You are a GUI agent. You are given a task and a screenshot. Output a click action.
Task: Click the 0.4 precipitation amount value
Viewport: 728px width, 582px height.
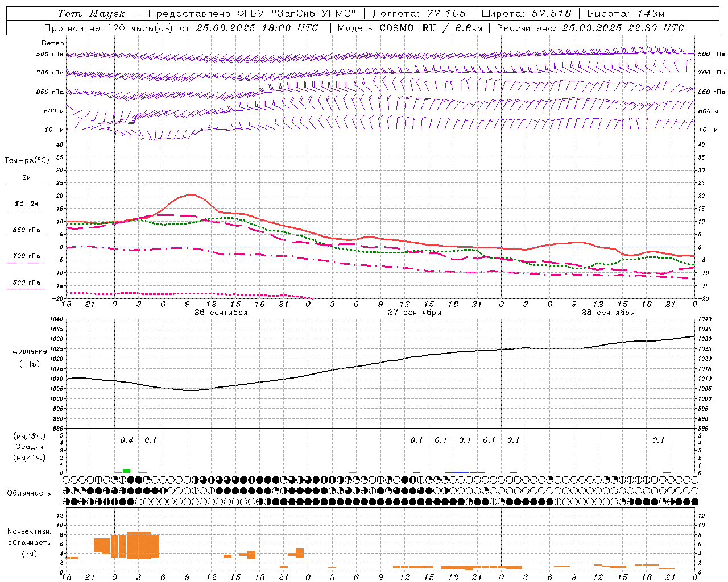126,440
